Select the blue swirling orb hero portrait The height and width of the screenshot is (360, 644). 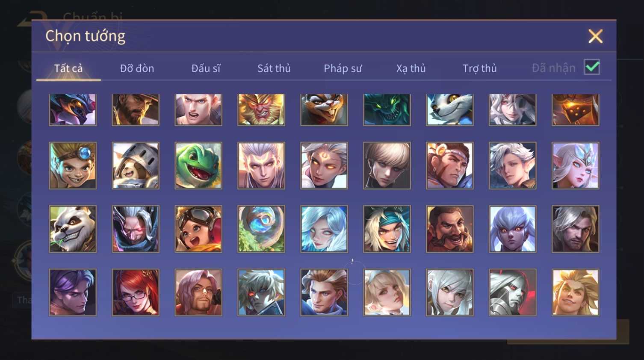tap(261, 229)
